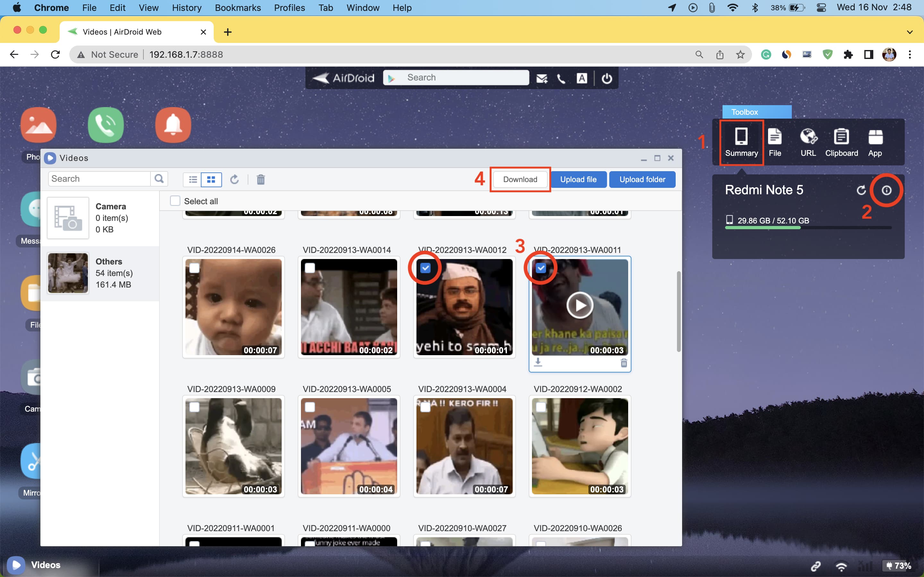This screenshot has height=577, width=924.
Task: Open the Notifications bell desktop icon
Action: pos(173,125)
